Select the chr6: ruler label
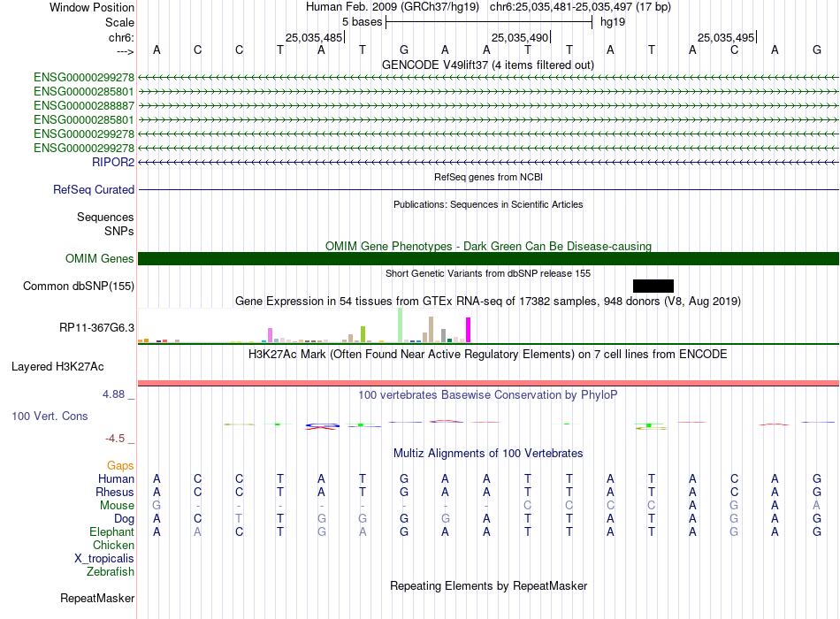Image resolution: width=840 pixels, height=619 pixels. pos(121,37)
